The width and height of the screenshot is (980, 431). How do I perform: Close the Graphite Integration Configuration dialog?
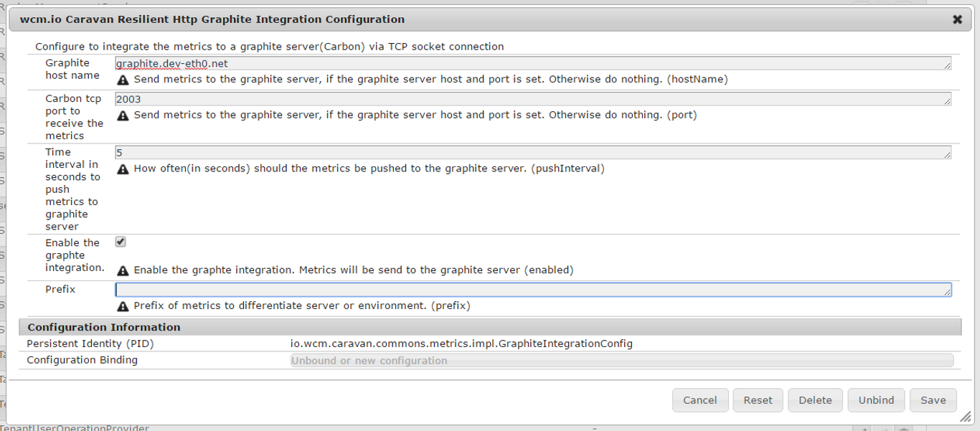click(x=958, y=19)
